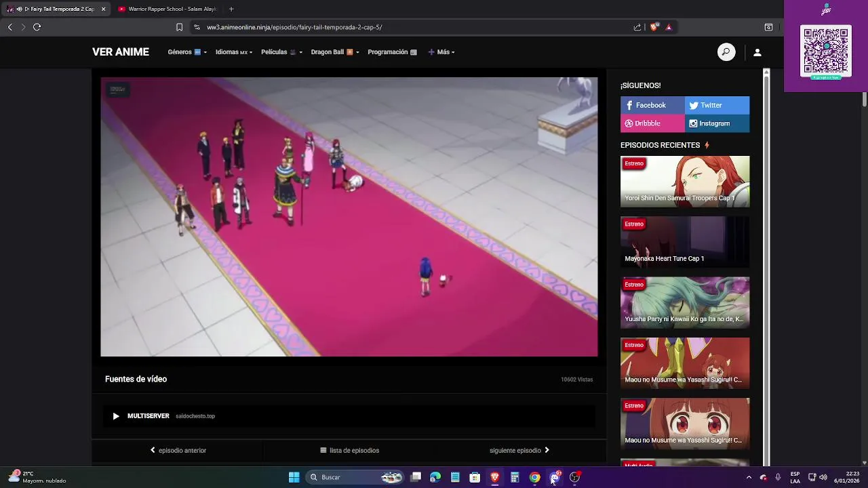Go to episodio anterior
868x488 pixels.
178,450
